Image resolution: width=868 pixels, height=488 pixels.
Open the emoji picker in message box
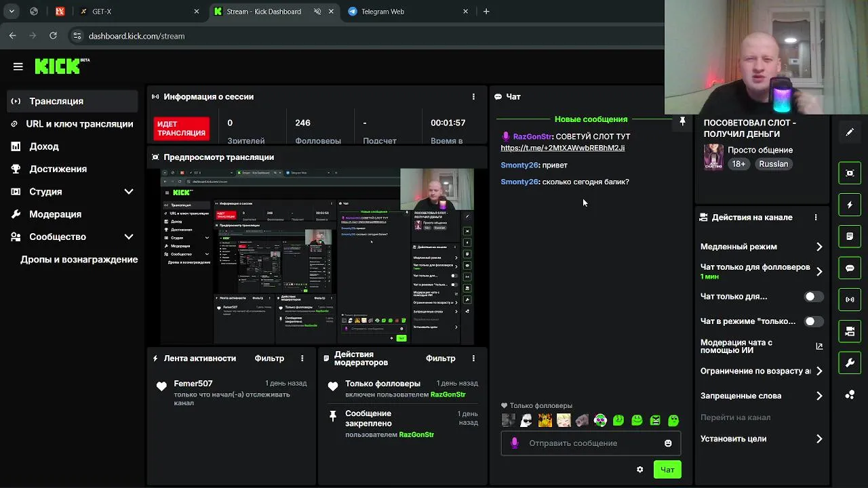(668, 443)
